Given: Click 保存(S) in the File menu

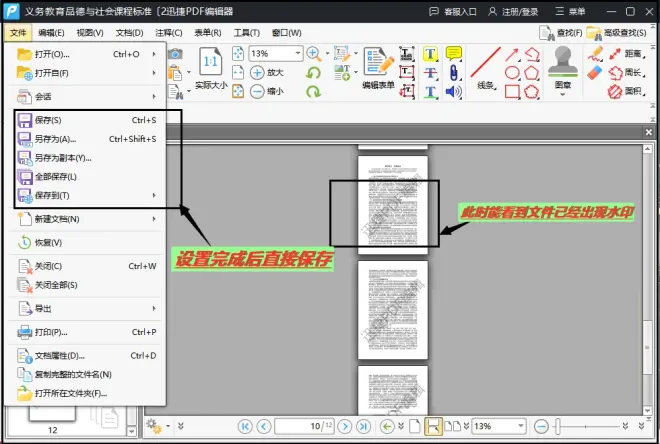Looking at the screenshot, I should 48,120.
